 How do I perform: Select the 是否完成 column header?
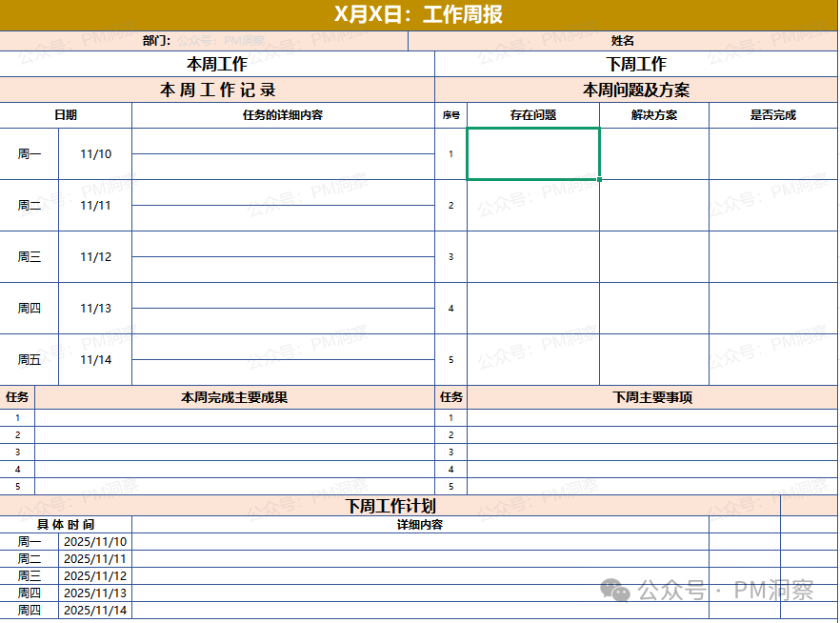tap(772, 113)
